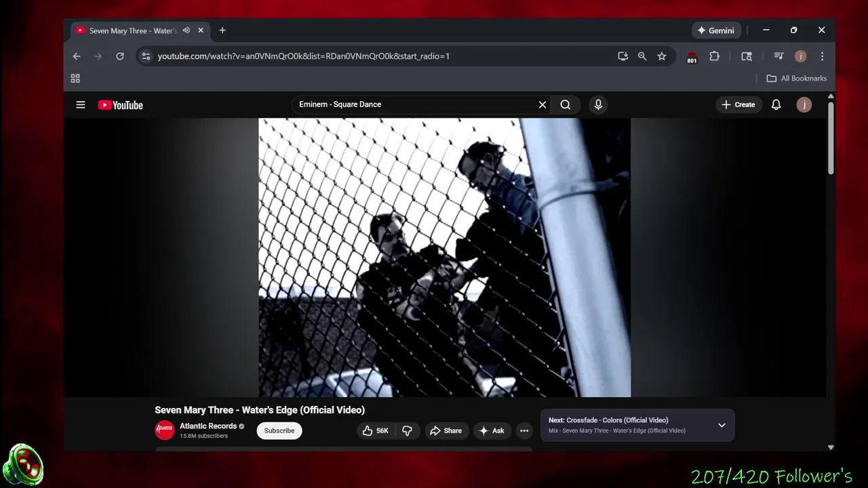Open the YouTube account avatar

pyautogui.click(x=804, y=104)
